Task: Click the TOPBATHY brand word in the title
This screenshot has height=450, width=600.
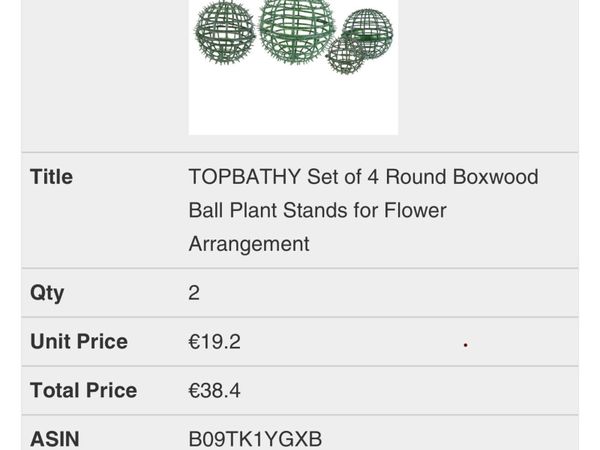Action: click(x=245, y=177)
